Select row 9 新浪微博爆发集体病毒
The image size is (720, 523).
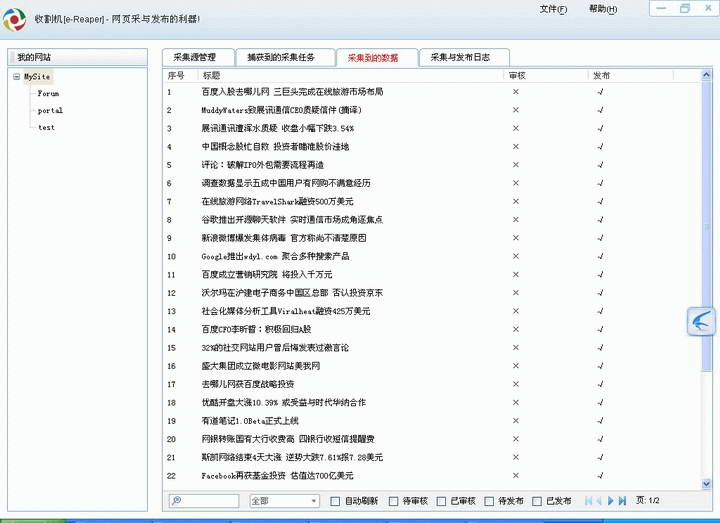432,238
